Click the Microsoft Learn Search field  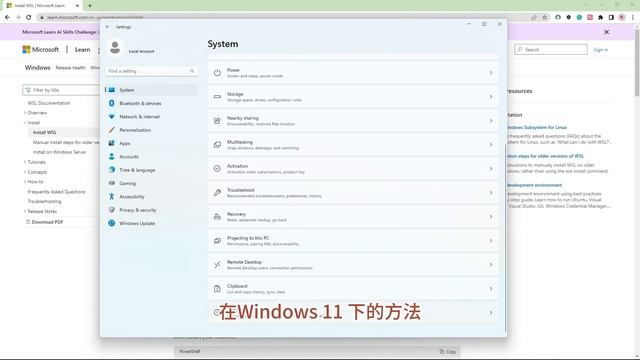tap(551, 49)
